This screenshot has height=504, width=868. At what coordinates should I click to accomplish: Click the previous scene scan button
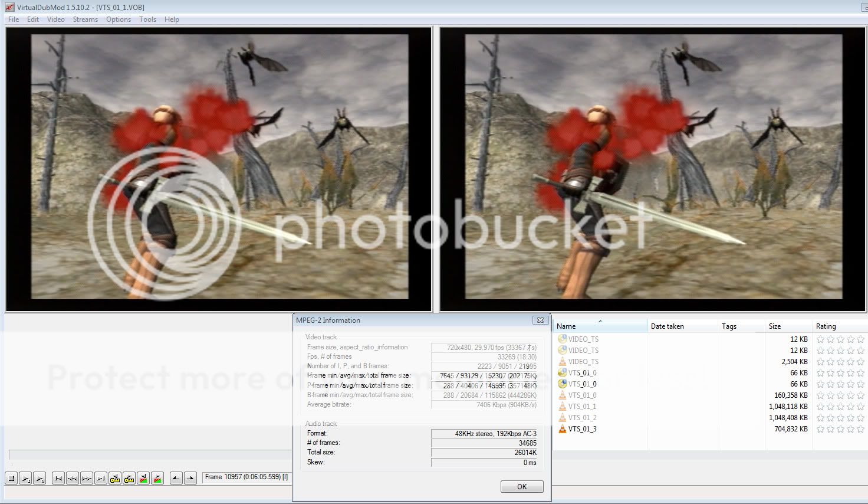(143, 479)
